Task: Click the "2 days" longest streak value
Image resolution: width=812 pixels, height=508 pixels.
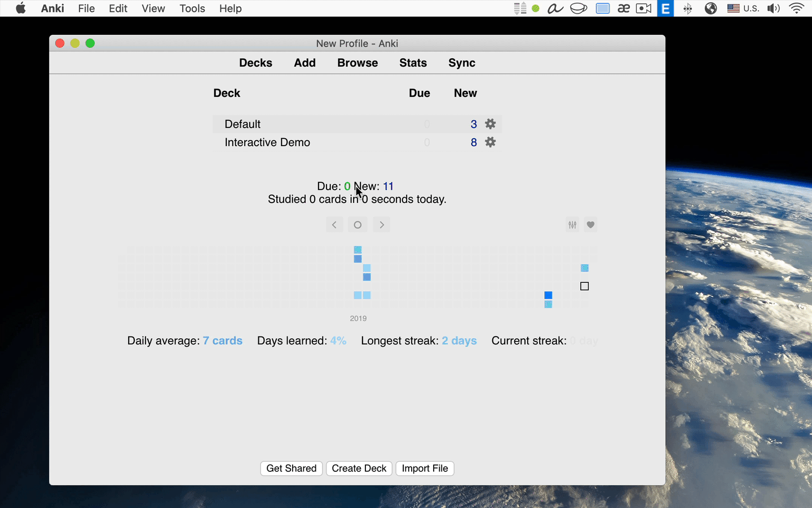Action: point(459,341)
